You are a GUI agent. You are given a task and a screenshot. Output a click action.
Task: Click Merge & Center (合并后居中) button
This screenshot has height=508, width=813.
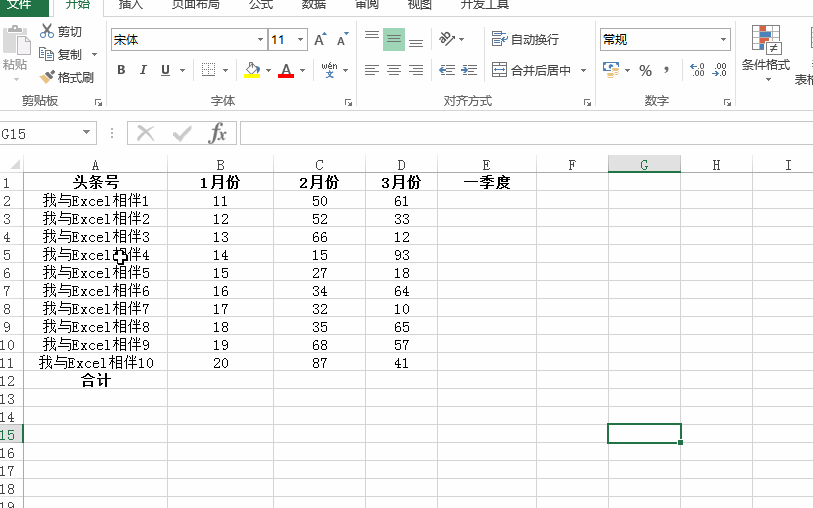pos(531,70)
